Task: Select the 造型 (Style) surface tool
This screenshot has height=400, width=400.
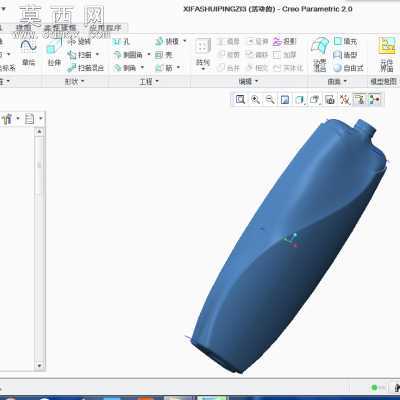Action: pyautogui.click(x=345, y=54)
